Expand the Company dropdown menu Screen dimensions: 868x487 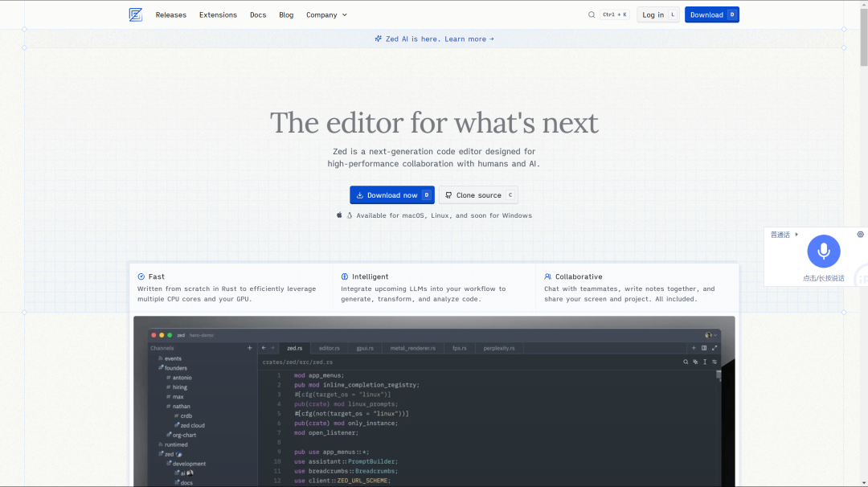326,15
